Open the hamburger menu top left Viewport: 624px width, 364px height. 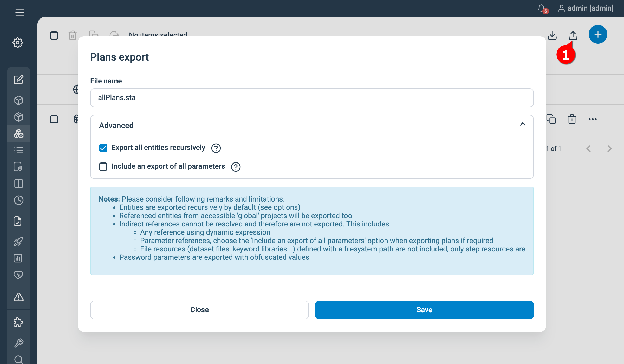[x=19, y=12]
